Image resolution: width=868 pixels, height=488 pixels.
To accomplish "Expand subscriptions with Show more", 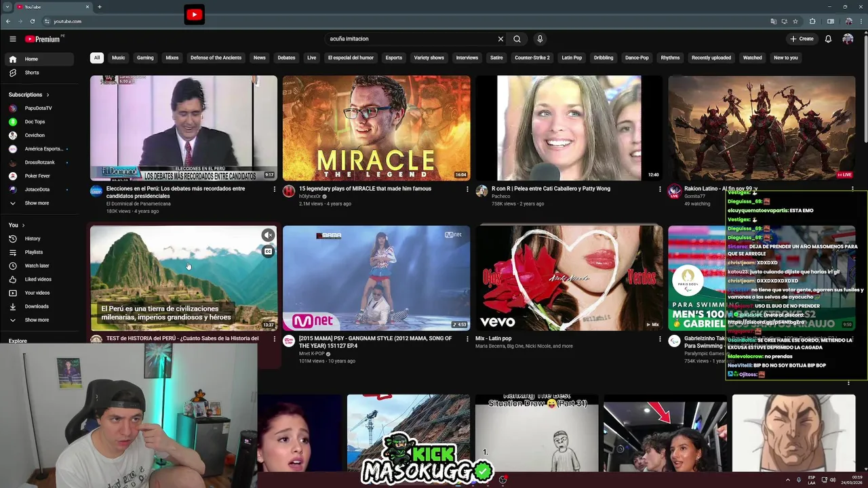I will (x=37, y=203).
